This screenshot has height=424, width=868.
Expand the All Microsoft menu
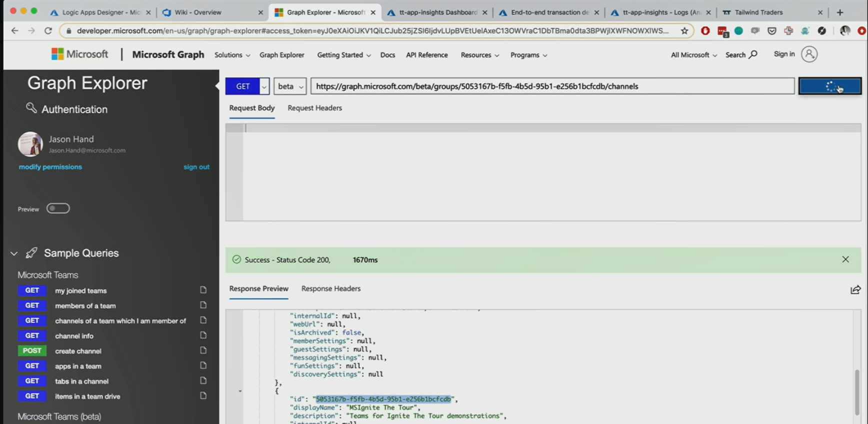pyautogui.click(x=693, y=55)
